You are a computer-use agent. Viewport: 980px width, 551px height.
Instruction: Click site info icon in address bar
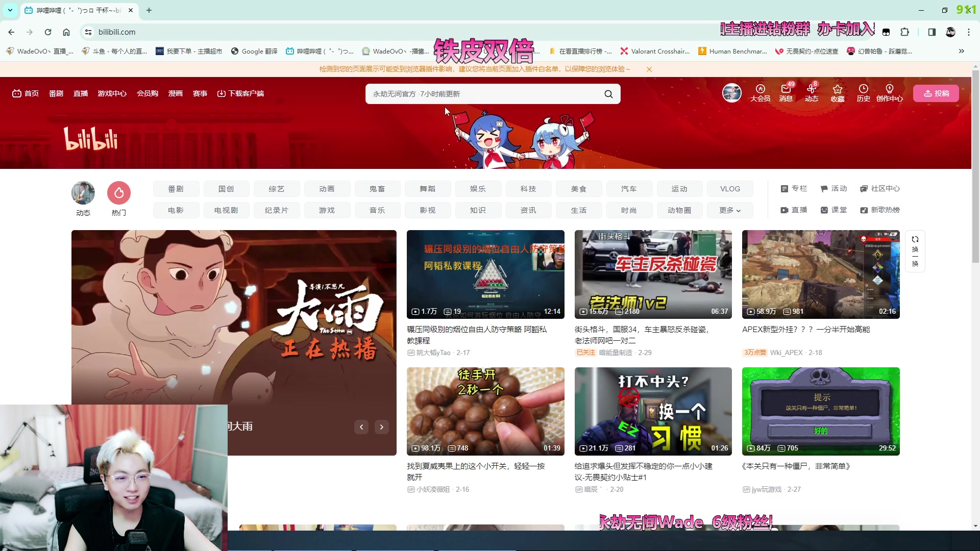88,32
